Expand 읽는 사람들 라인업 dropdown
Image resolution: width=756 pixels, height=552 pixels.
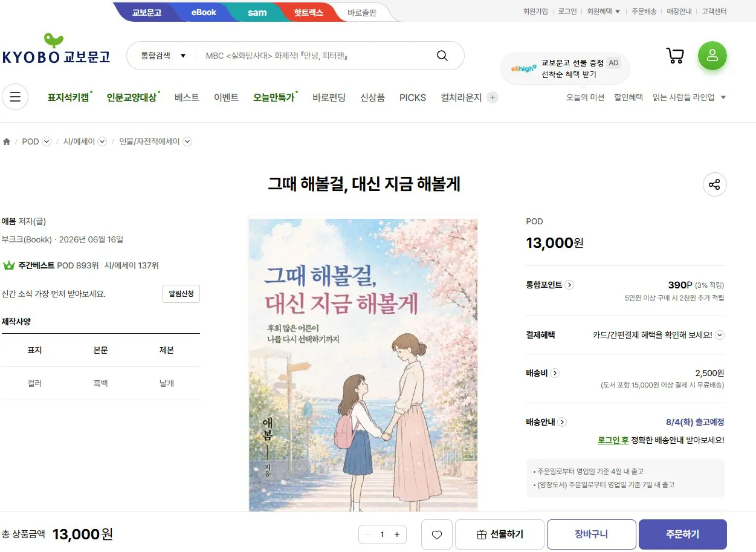(x=690, y=97)
